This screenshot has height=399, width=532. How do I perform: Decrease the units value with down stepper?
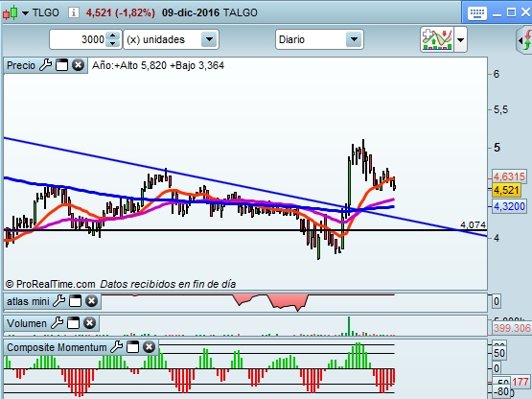click(x=113, y=43)
